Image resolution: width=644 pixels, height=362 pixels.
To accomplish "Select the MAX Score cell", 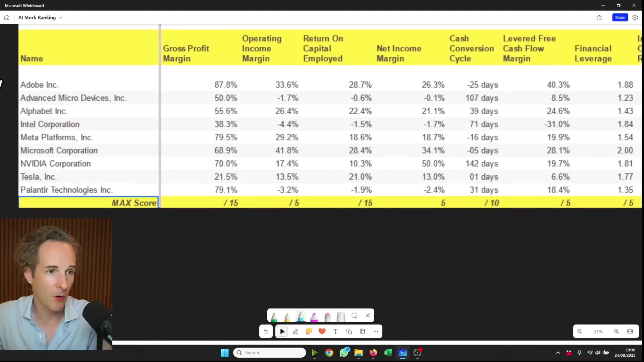I will coord(89,203).
